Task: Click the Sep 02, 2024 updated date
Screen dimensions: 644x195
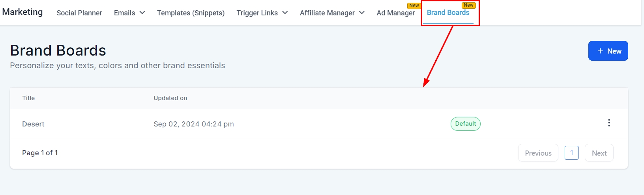Action: pyautogui.click(x=193, y=124)
